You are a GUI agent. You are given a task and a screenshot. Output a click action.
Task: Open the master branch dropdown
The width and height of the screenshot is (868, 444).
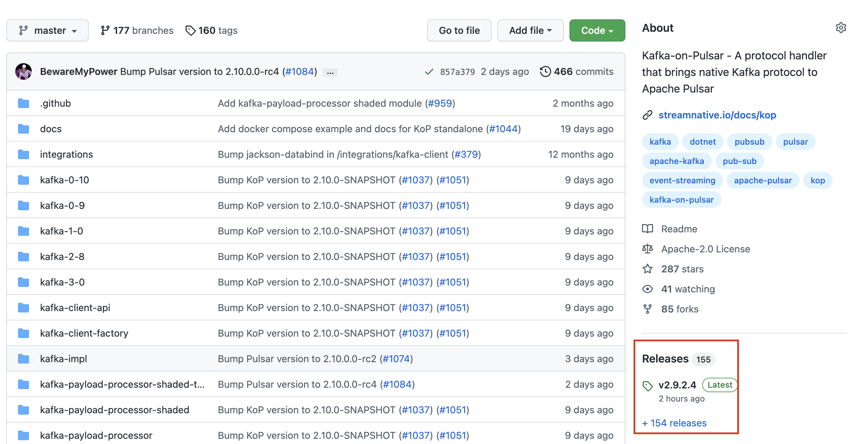point(48,30)
